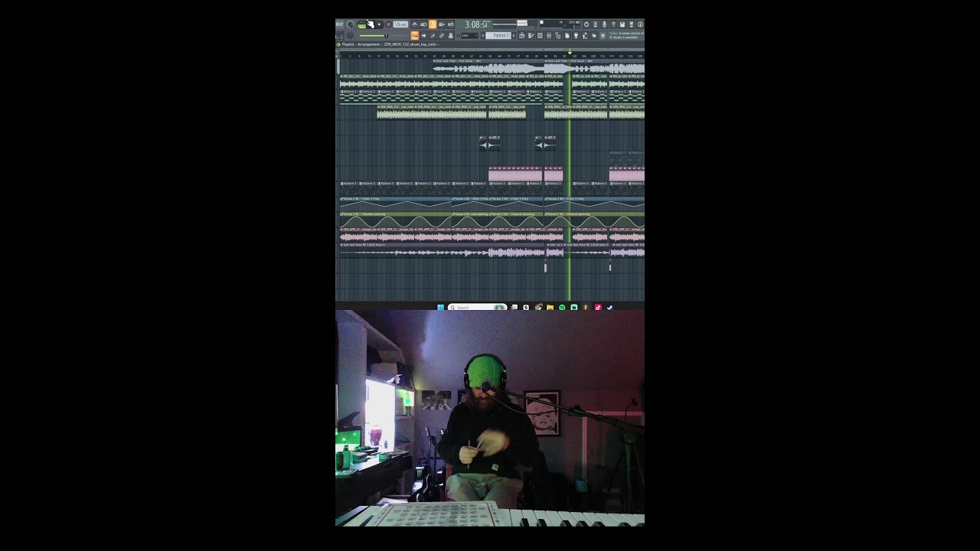Open the Mixer icon

pos(549,35)
